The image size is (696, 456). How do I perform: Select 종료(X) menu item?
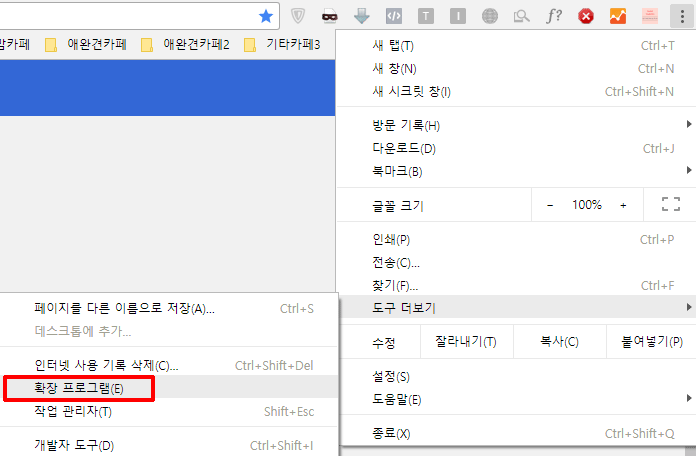pos(516,433)
